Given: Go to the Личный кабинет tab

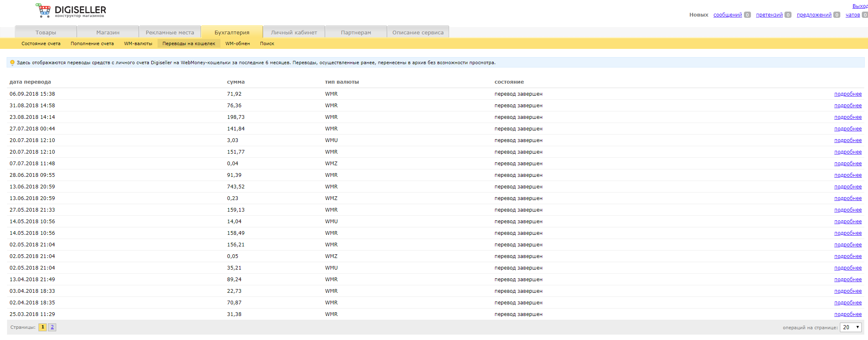Looking at the screenshot, I should [294, 32].
